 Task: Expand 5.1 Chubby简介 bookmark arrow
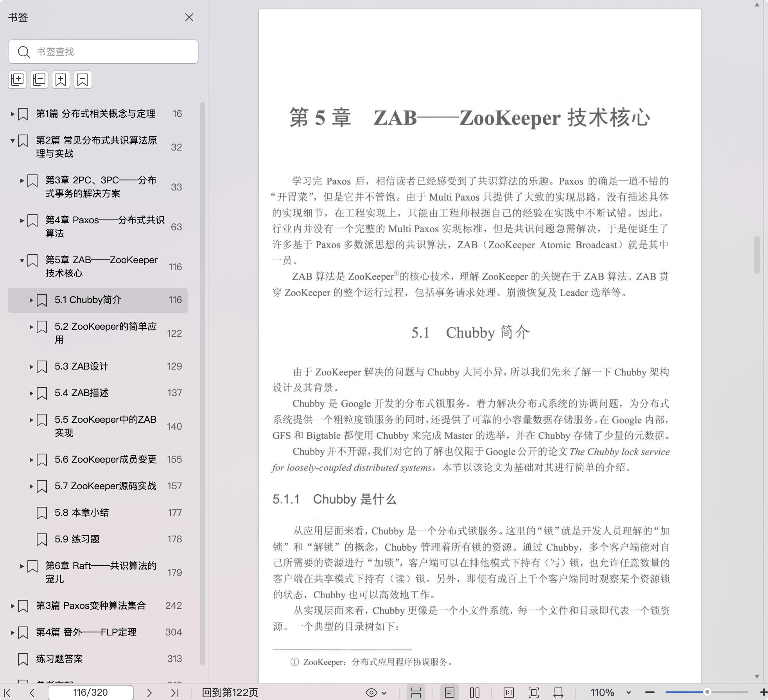coord(31,300)
